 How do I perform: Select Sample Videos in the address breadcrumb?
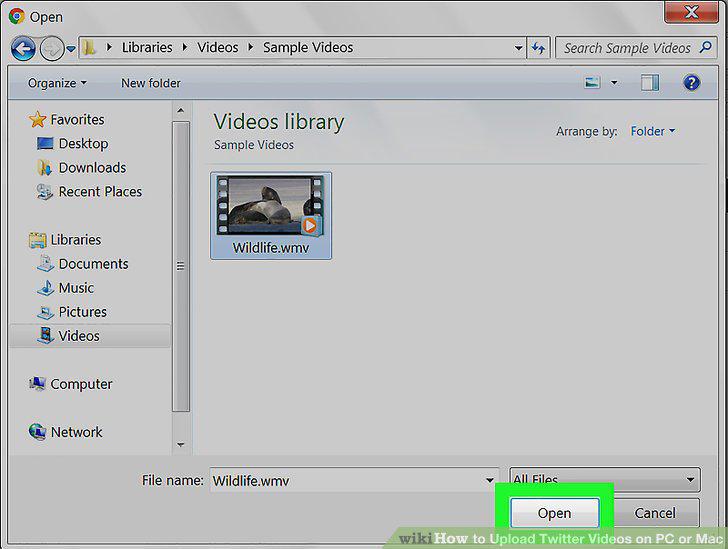(308, 47)
